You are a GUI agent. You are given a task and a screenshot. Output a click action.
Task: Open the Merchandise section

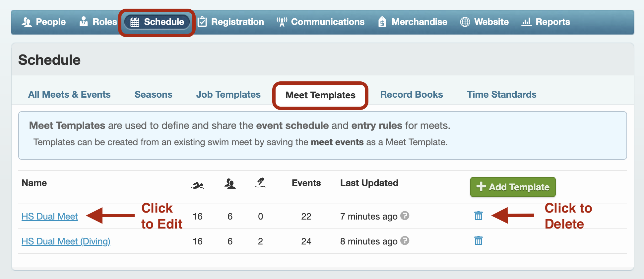413,22
